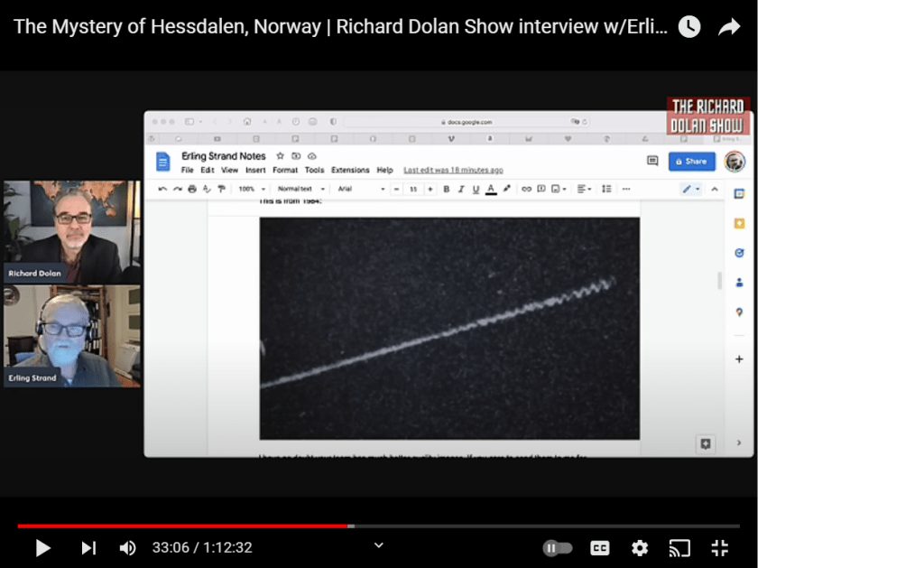
Task: Mute the video volume
Action: tap(128, 548)
